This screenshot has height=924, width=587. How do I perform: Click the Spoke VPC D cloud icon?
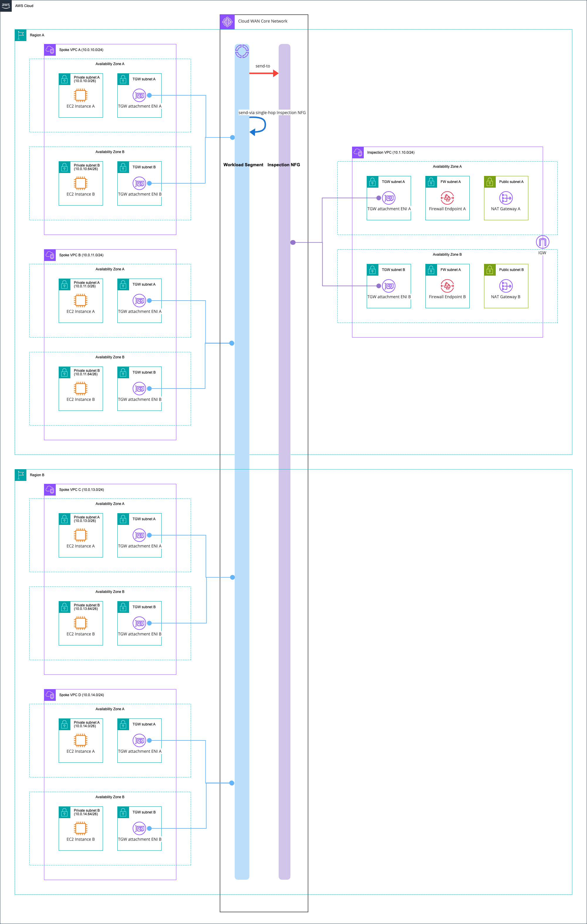tap(50, 695)
